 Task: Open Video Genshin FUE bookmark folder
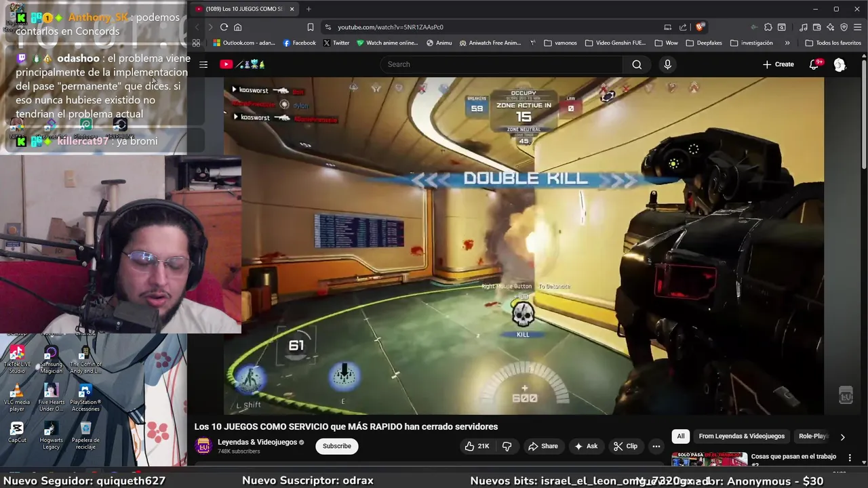615,43
